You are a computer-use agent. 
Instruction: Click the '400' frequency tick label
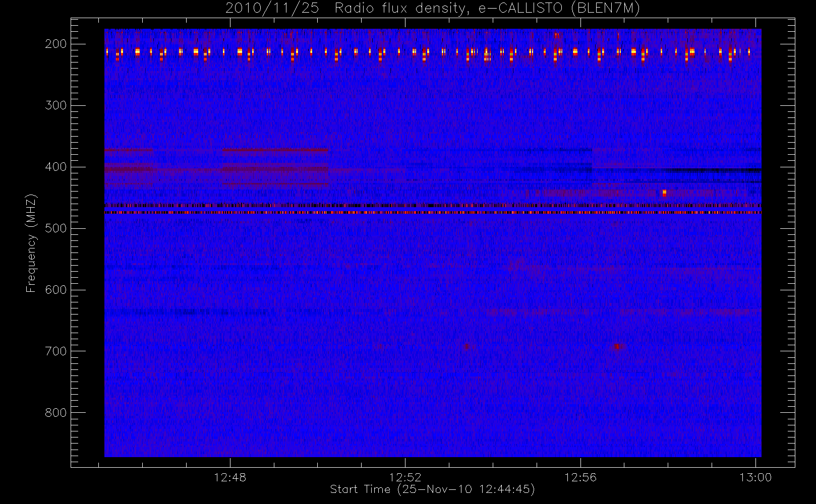[x=56, y=167]
